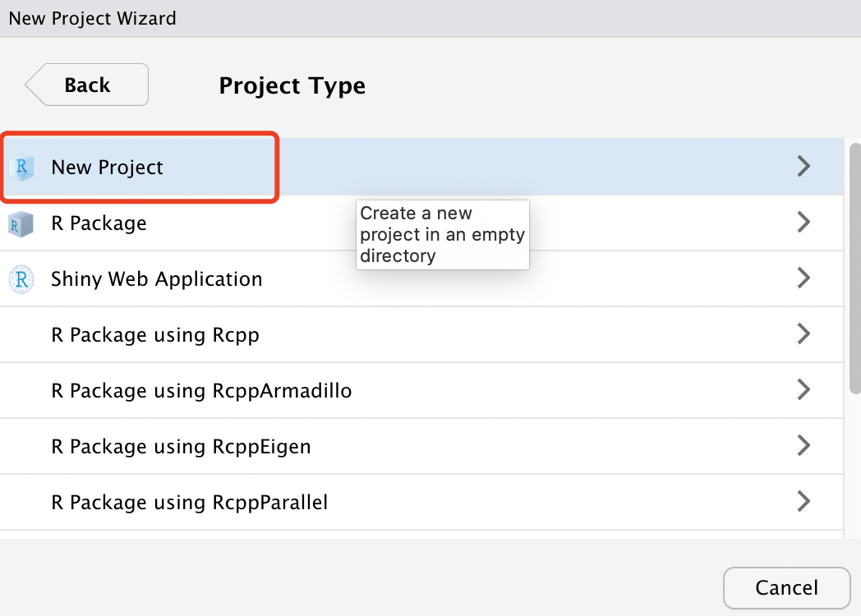Viewport: 861px width, 616px height.
Task: Click the R Package box icon
Action: click(21, 223)
